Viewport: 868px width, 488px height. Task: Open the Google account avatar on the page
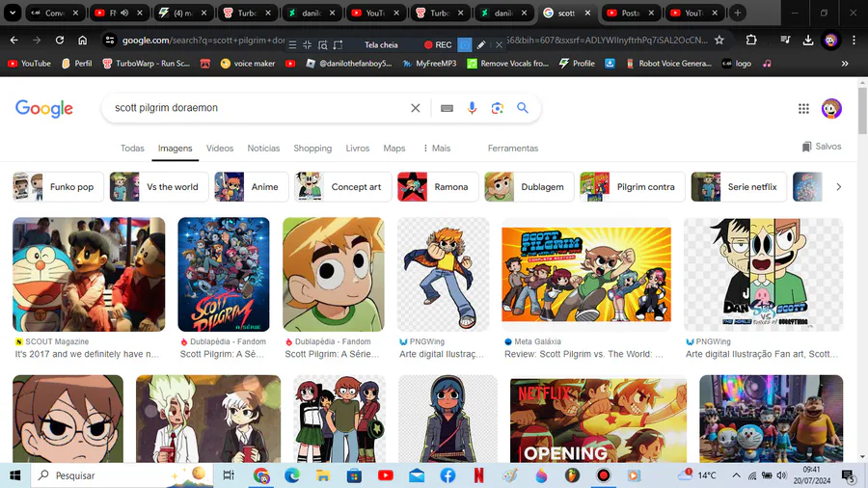pyautogui.click(x=831, y=109)
